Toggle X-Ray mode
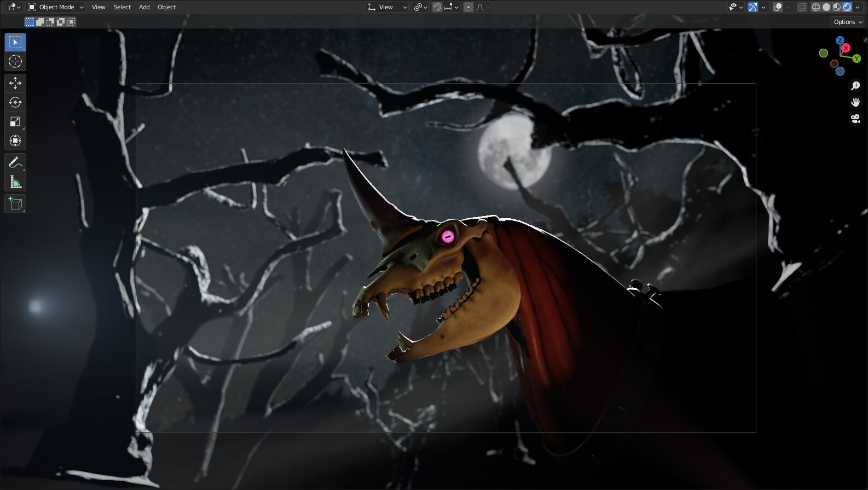Viewport: 868px width, 490px height. coord(802,7)
